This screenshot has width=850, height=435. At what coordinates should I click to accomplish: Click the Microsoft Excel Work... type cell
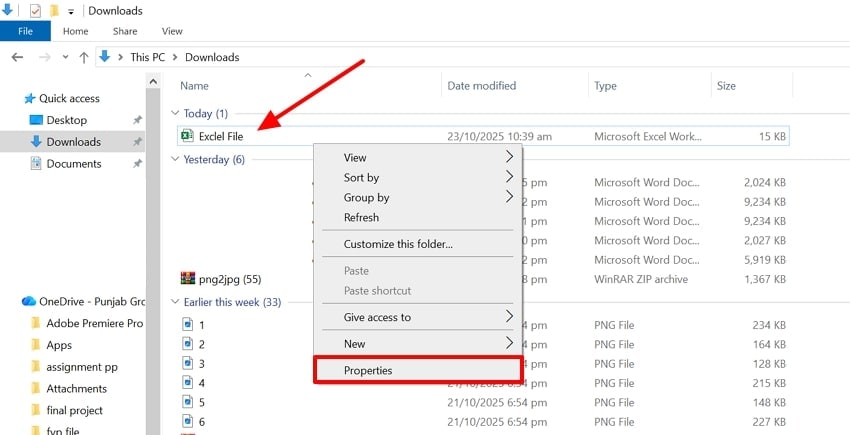(647, 137)
